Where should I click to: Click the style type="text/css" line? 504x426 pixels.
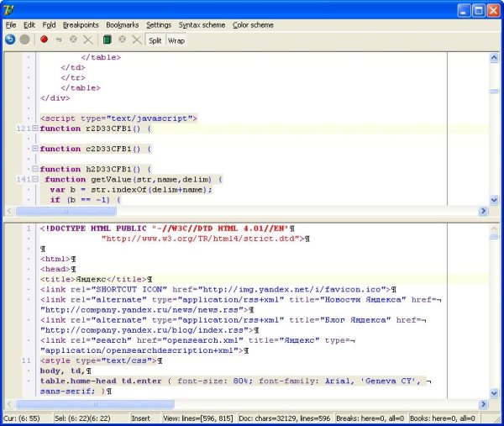click(x=101, y=360)
